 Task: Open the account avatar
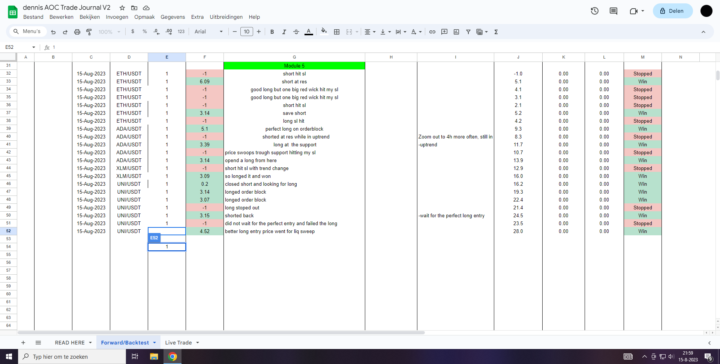pos(706,11)
